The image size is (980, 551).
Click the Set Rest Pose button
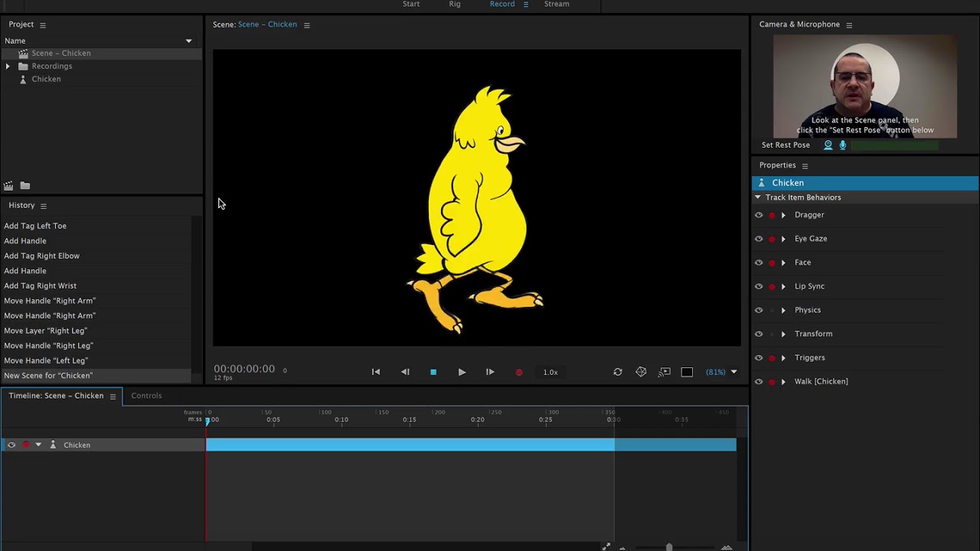pyautogui.click(x=786, y=145)
